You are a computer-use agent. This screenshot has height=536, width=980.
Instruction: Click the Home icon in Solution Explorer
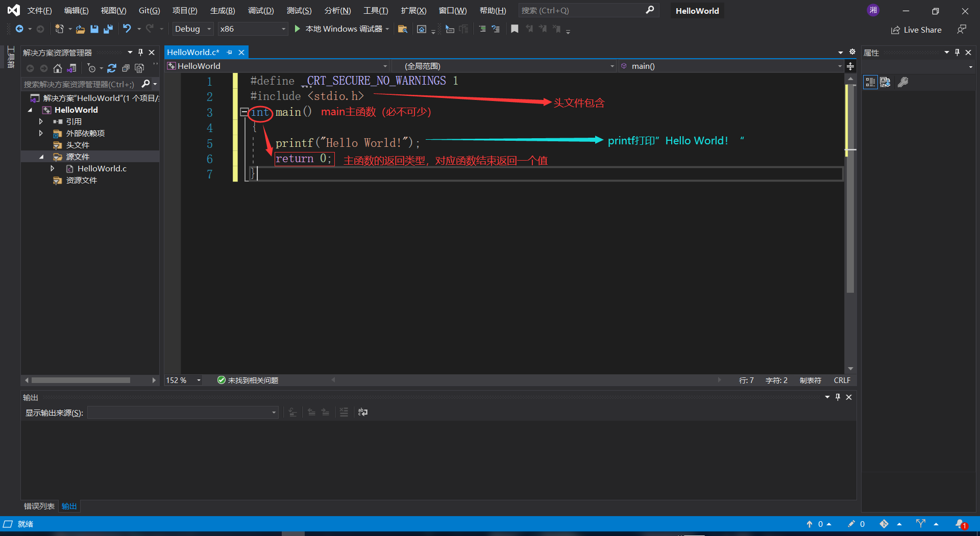point(58,68)
